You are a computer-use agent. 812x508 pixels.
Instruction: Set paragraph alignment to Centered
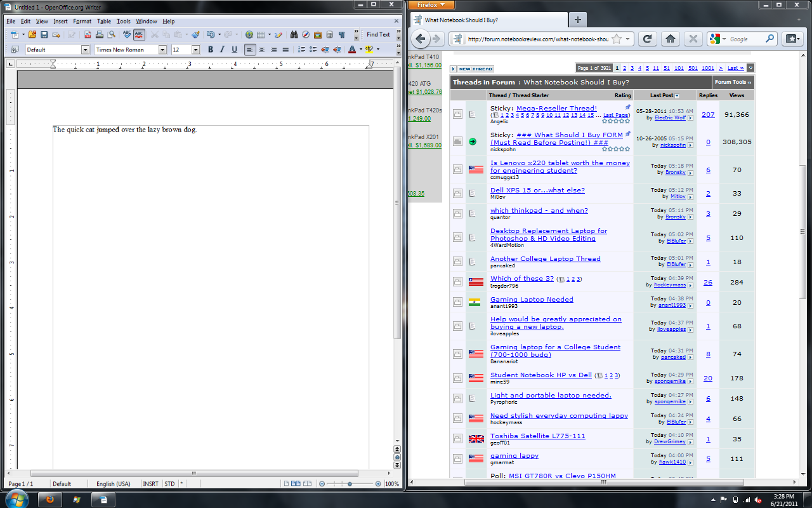[x=261, y=50]
